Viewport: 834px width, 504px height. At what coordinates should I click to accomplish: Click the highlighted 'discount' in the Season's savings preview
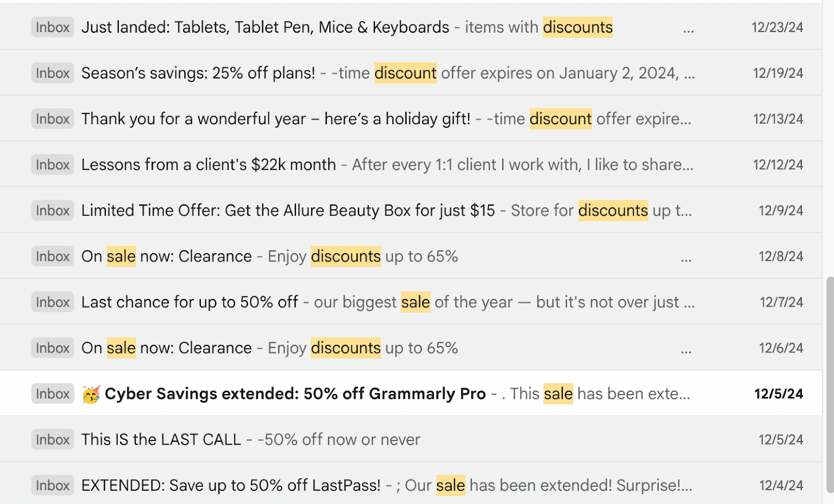(x=405, y=73)
